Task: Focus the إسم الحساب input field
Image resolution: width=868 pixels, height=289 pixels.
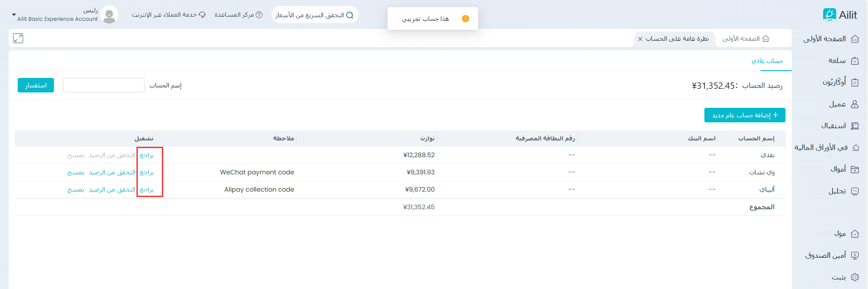Action: coord(103,85)
